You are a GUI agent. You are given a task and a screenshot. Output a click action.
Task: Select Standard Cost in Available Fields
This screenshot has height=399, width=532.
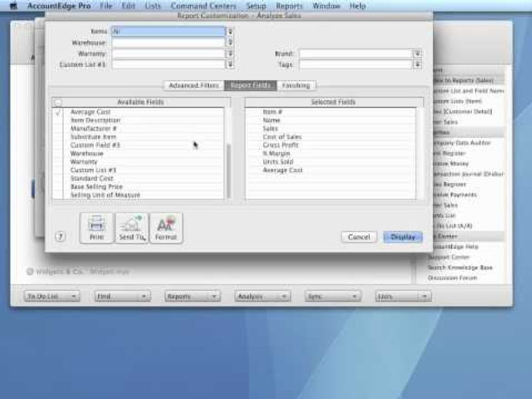tap(92, 178)
